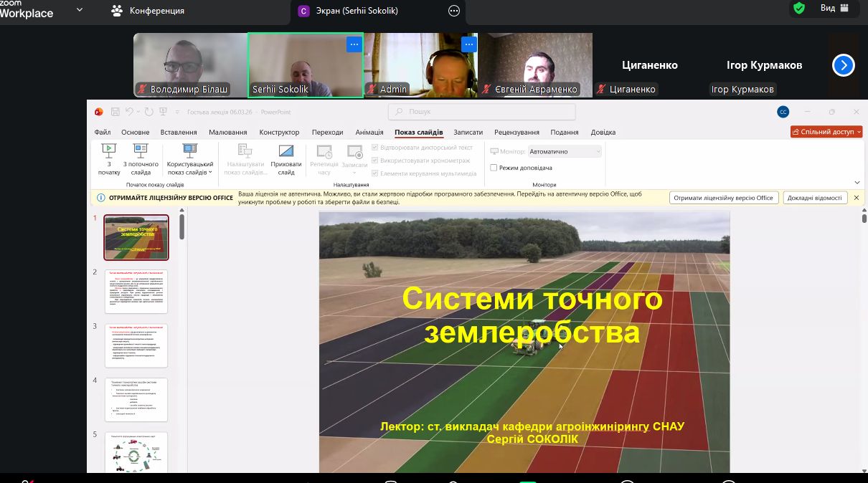The height and width of the screenshot is (483, 868).
Task: Click the Zoom encryption shield icon
Action: click(x=798, y=9)
